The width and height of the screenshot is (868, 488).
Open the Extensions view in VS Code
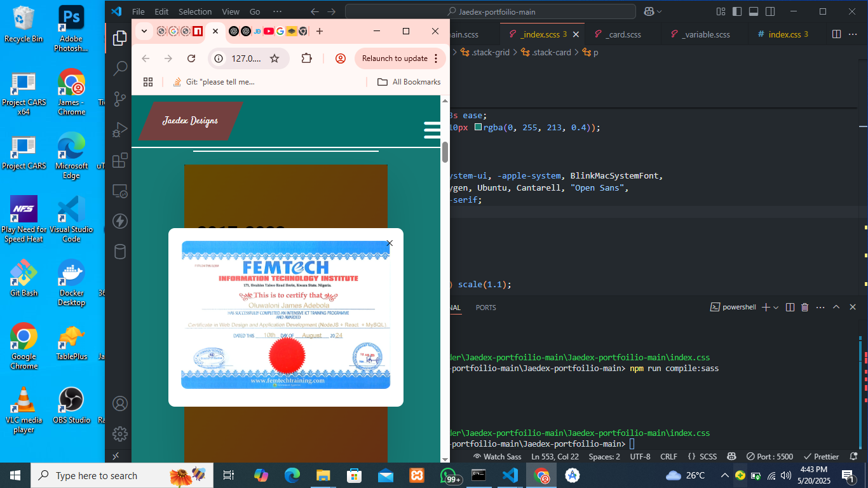tap(119, 160)
